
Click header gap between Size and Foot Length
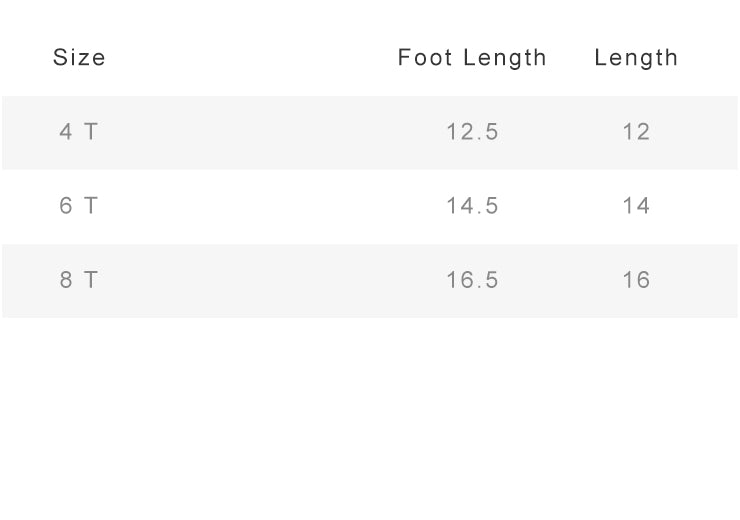(250, 58)
